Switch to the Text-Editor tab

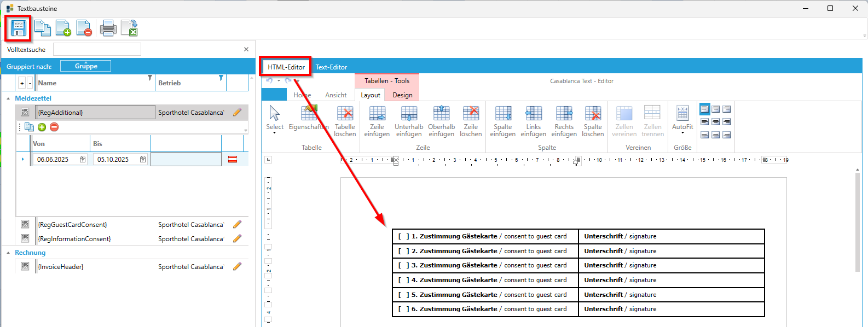(x=331, y=67)
